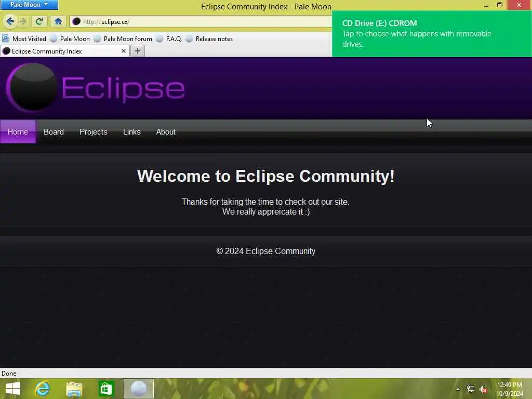Open Windows Store from taskbar
The image size is (532, 399).
click(106, 389)
